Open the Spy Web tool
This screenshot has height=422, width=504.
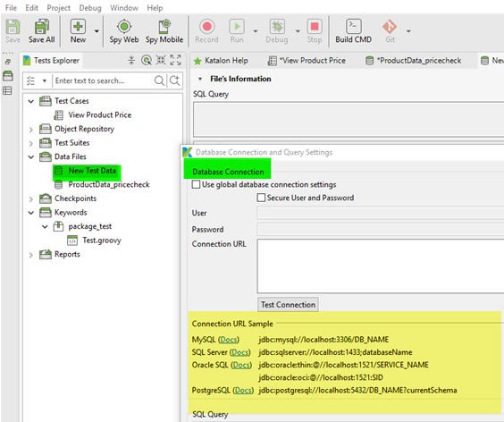[x=123, y=31]
